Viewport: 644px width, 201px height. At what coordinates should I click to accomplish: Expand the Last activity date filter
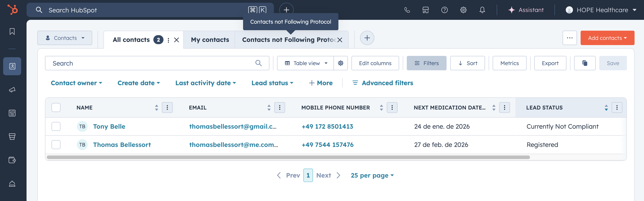206,83
